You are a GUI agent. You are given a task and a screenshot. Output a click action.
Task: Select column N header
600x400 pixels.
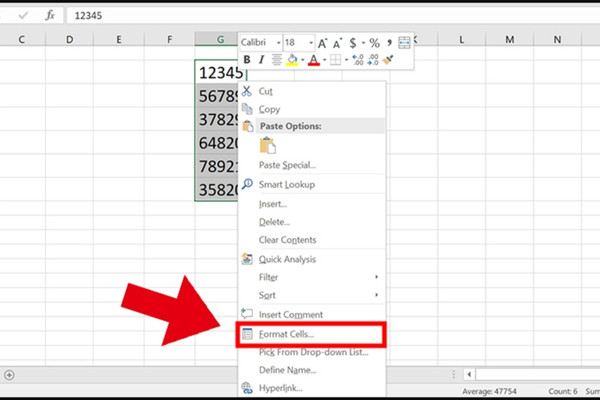click(x=557, y=39)
